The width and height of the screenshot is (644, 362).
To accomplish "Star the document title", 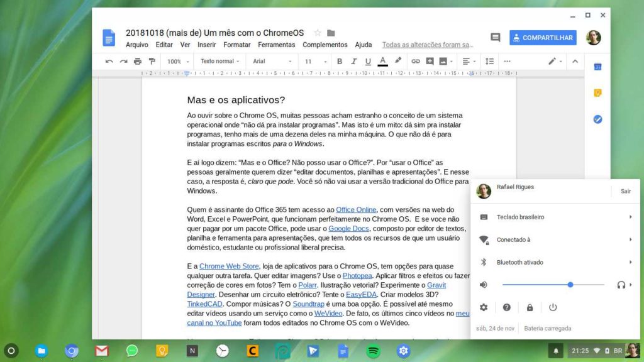I will click(318, 33).
